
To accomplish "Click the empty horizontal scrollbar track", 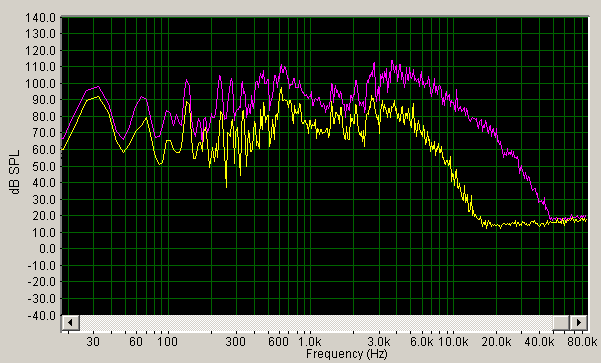I will [316, 322].
